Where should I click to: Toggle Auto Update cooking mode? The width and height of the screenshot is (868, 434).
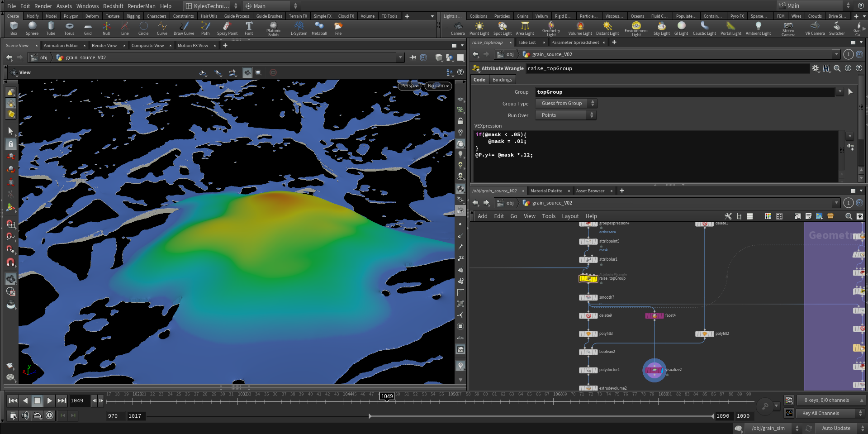point(835,428)
